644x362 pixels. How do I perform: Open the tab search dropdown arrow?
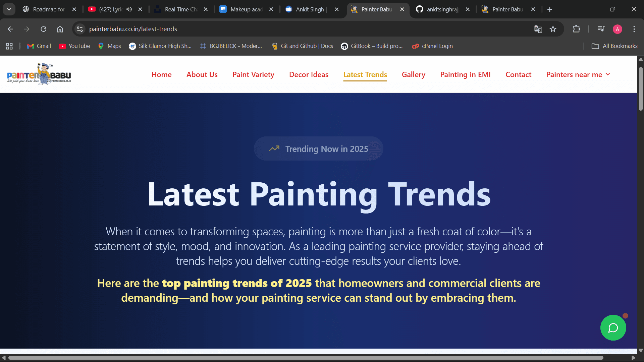9,9
